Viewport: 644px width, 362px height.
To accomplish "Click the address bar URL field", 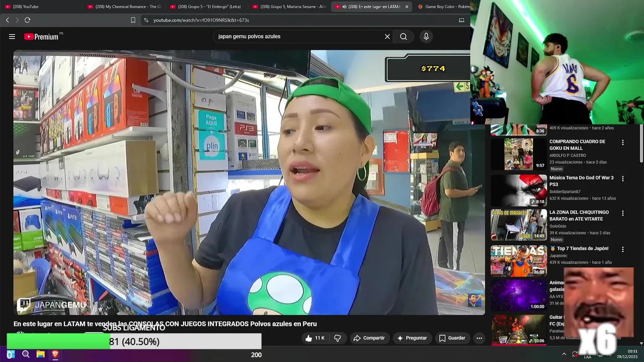I will click(x=302, y=20).
